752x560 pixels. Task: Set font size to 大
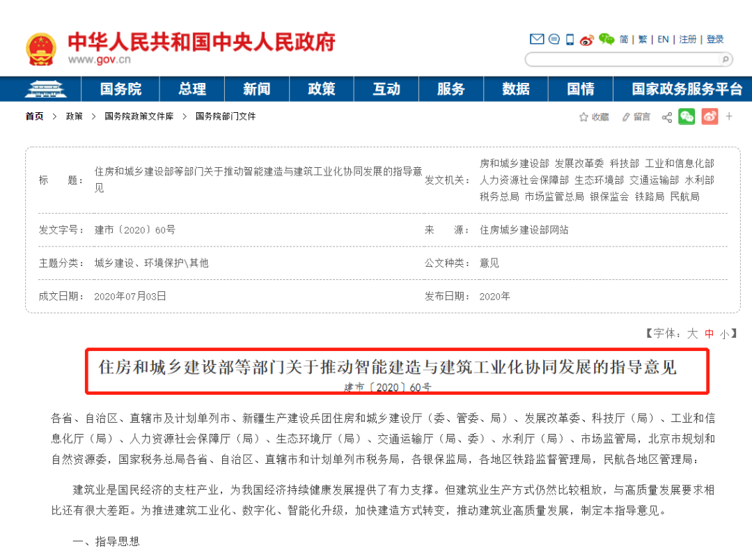click(692, 334)
